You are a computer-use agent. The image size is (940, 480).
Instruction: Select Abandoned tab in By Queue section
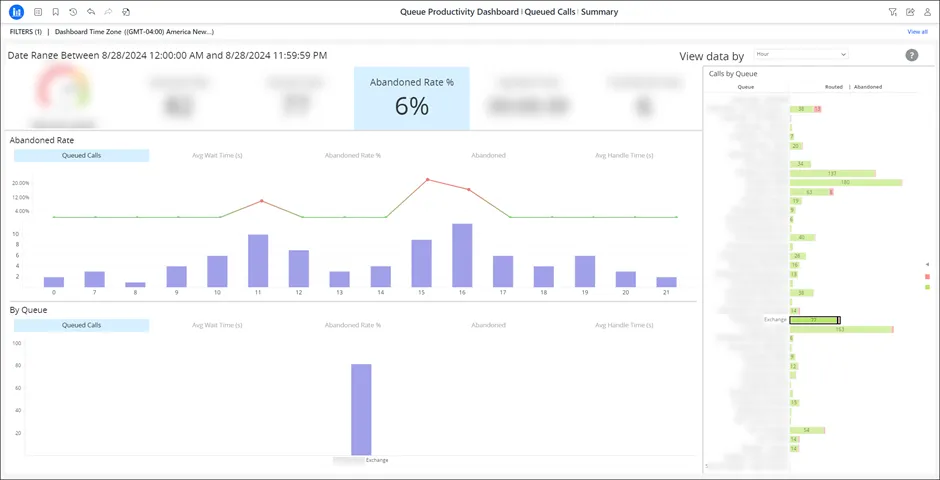point(488,325)
